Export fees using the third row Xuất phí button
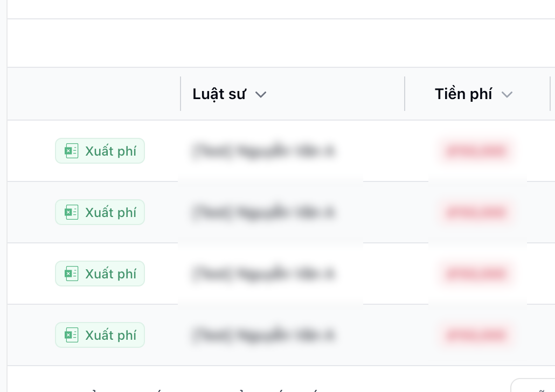 (x=100, y=274)
